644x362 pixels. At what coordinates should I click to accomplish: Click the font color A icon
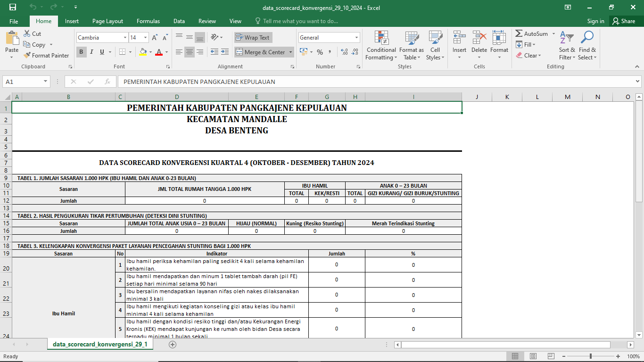coord(159,52)
